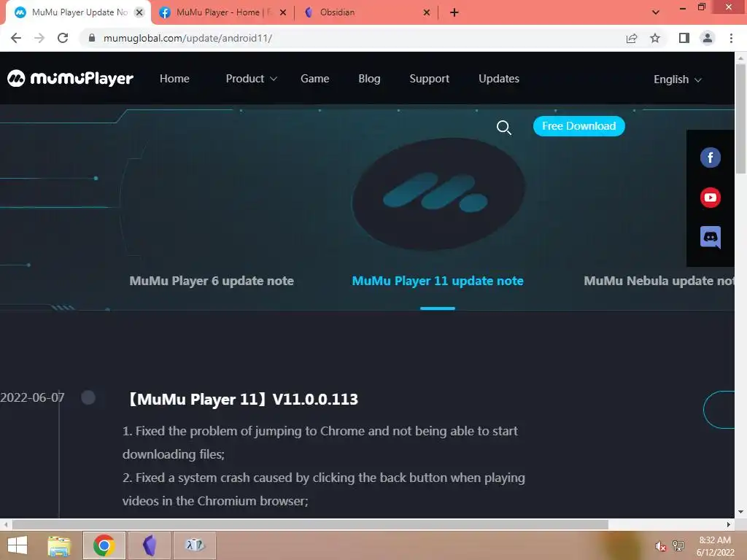The height and width of the screenshot is (560, 747).
Task: Open Chrome tab search chevron
Action: pyautogui.click(x=656, y=12)
